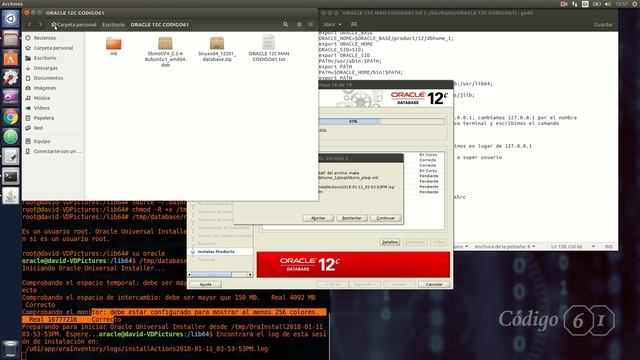This screenshot has width=640, height=360.
Task: Open the sound volume indicator
Action: [608, 4]
